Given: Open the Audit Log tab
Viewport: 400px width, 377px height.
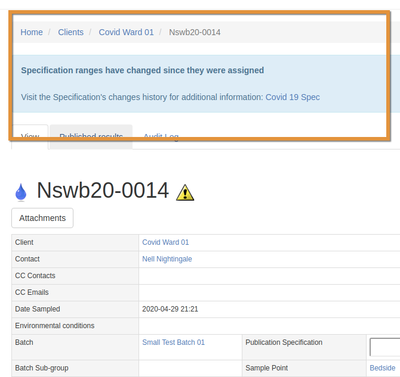Looking at the screenshot, I should click(161, 137).
